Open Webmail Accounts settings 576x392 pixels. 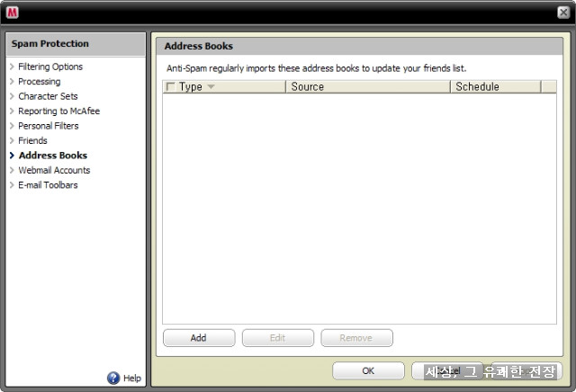coord(54,170)
